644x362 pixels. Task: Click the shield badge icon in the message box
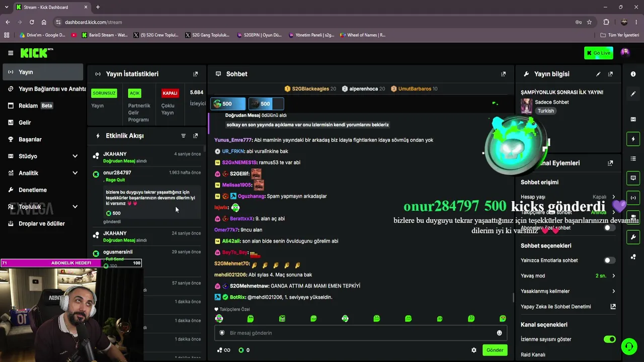click(x=222, y=333)
